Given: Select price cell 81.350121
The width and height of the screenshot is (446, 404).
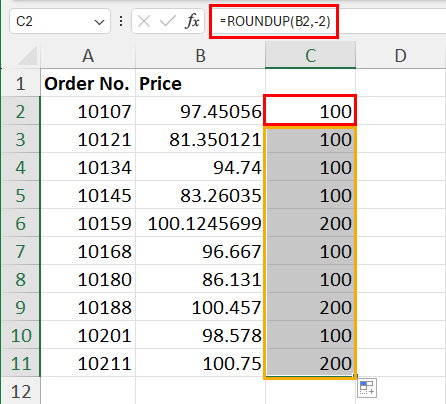Looking at the screenshot, I should 200,139.
